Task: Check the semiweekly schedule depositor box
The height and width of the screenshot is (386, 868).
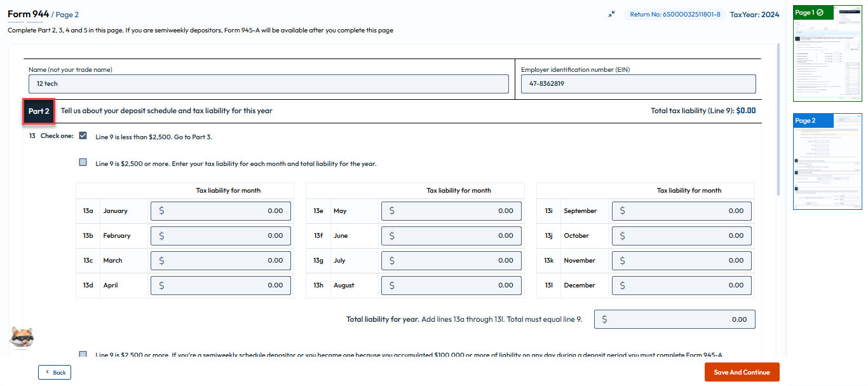Action: [x=83, y=354]
